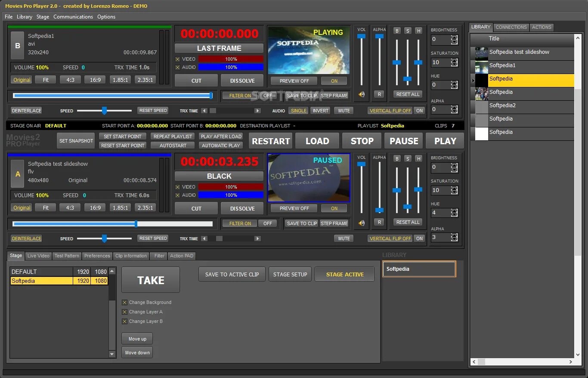Click the large TAKE button

point(151,280)
